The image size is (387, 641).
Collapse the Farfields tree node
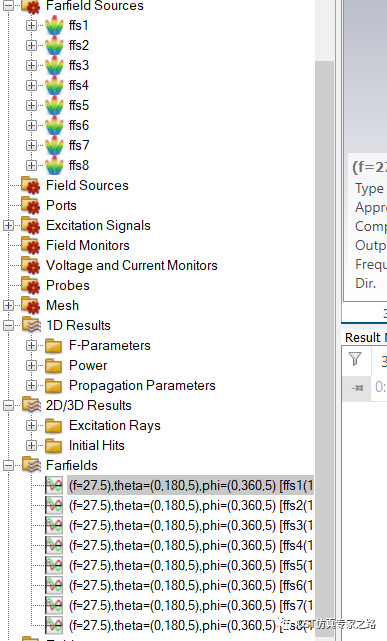click(x=8, y=466)
